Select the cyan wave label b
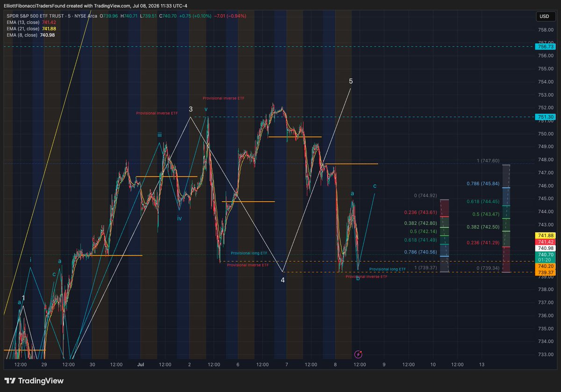561x392 pixels. 358,278
